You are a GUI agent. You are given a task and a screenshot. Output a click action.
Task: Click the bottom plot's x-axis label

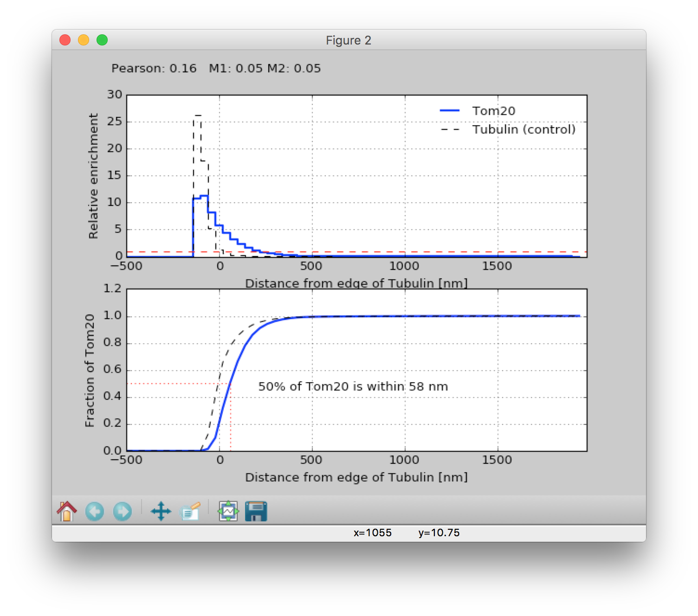point(356,477)
